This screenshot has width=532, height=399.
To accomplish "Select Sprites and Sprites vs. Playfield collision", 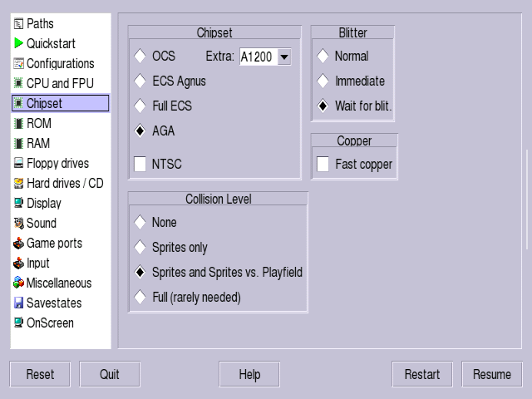I will point(140,272).
